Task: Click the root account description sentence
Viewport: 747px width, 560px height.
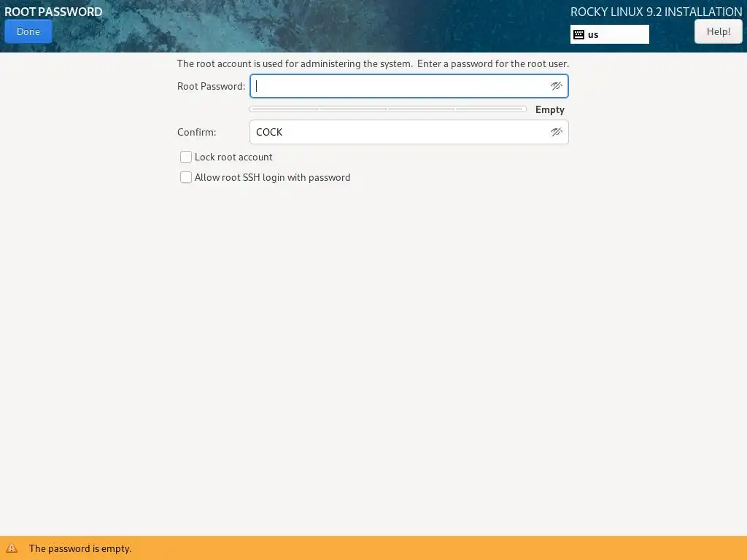Action: 373,64
